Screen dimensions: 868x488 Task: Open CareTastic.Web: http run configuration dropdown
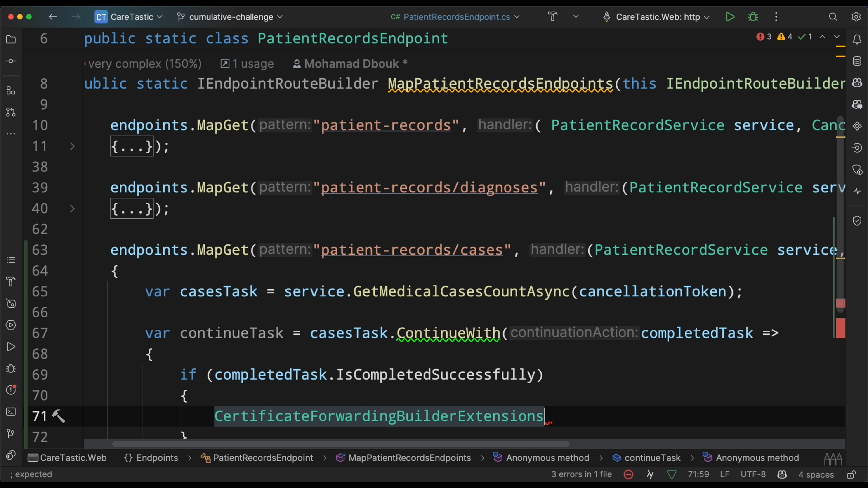pyautogui.click(x=658, y=17)
